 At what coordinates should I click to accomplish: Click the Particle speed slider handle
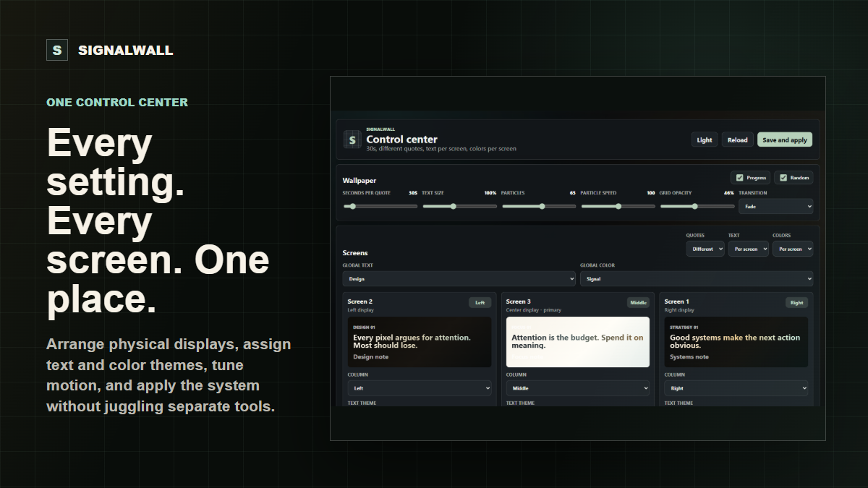tap(618, 206)
